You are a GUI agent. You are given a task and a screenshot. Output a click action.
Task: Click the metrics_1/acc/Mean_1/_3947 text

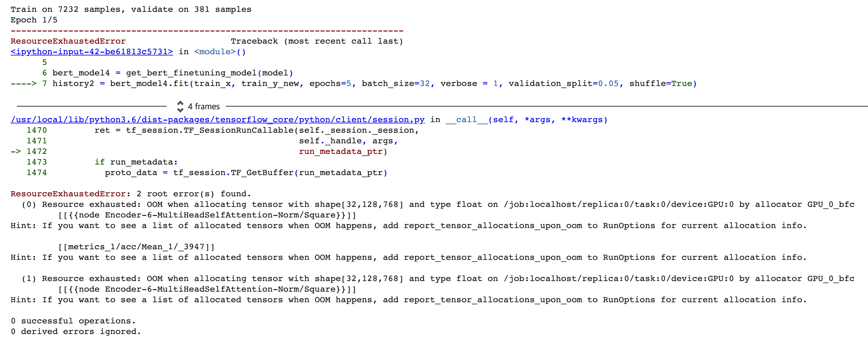[136, 247]
